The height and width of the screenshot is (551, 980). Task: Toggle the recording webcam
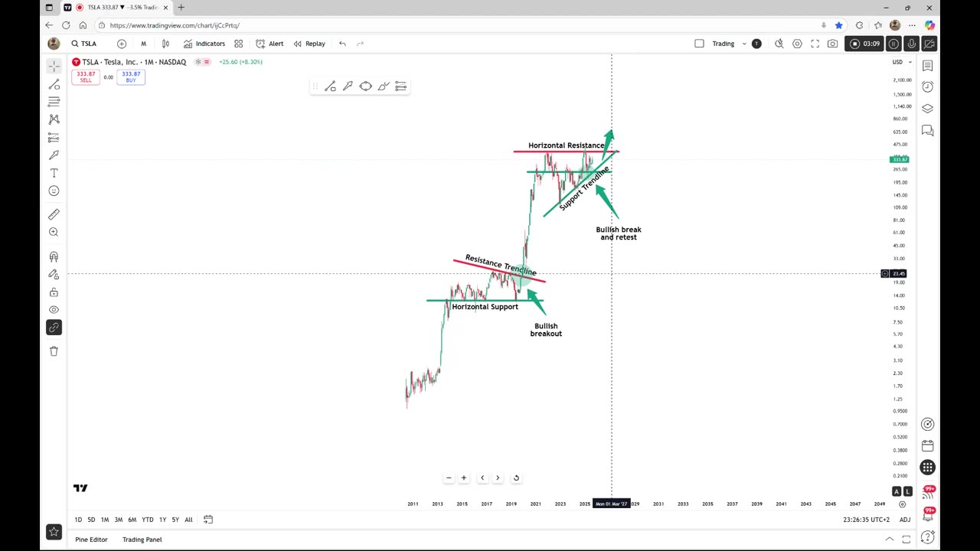[x=929, y=44]
